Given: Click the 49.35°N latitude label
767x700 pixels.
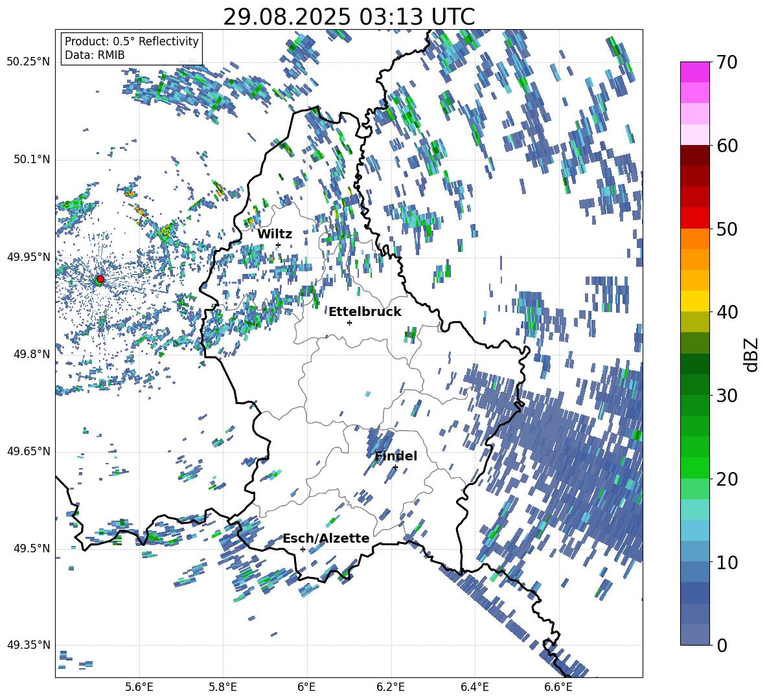Looking at the screenshot, I should click(29, 645).
